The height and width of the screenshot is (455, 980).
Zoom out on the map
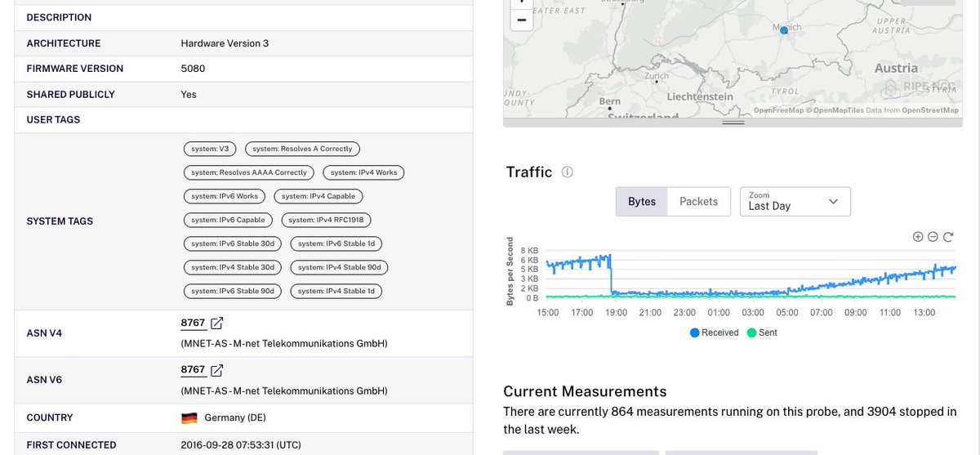coord(522,20)
